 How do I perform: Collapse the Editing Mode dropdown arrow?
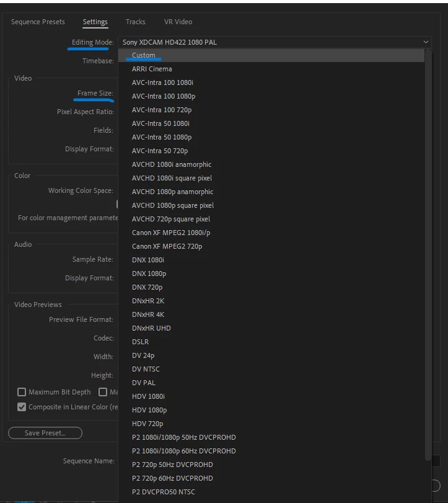click(426, 42)
